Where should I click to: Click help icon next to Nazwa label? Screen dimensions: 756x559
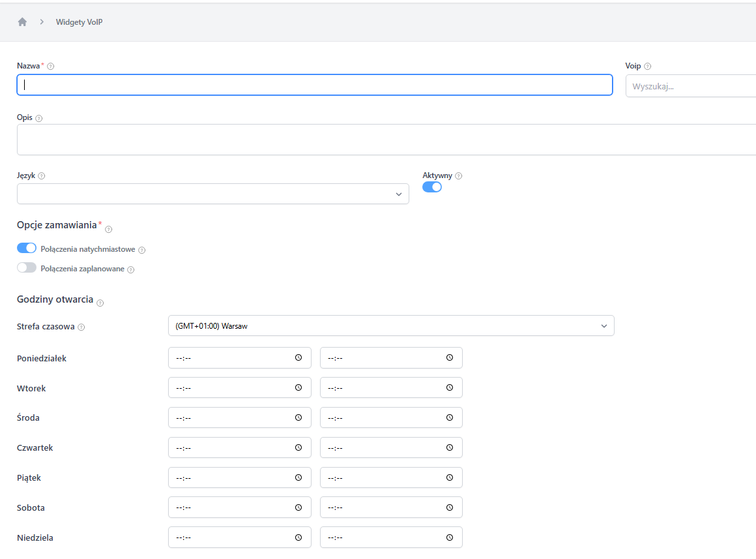tap(51, 67)
